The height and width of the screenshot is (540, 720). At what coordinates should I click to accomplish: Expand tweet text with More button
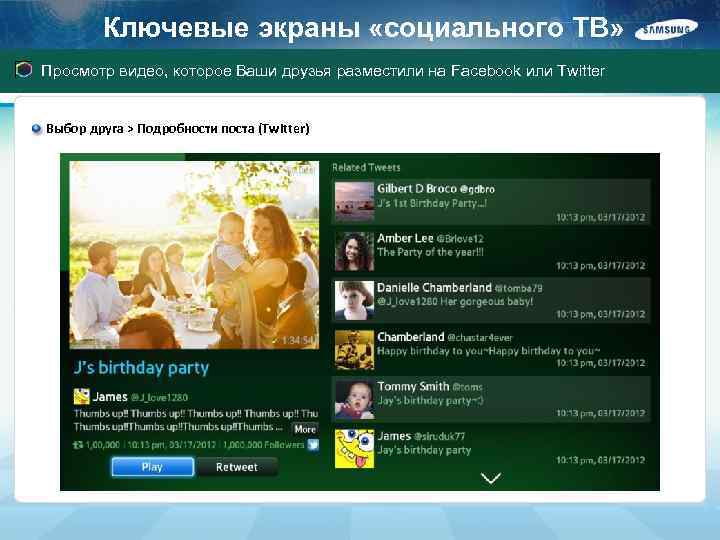tap(305, 429)
